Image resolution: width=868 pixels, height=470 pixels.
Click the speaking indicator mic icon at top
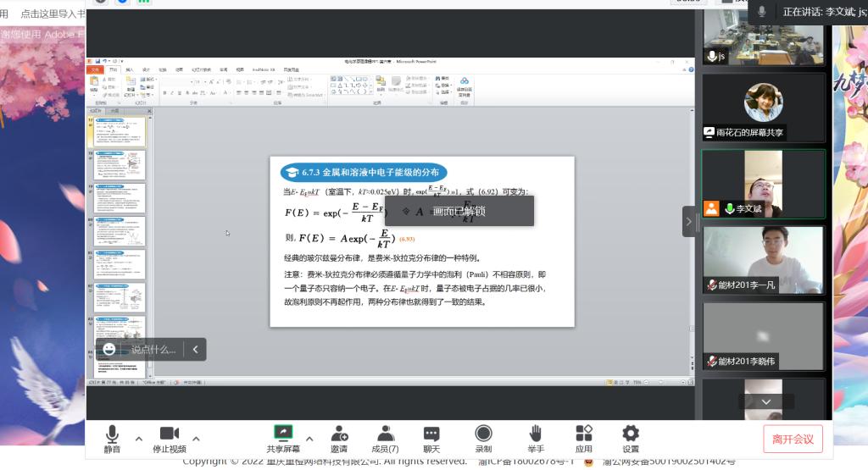[x=762, y=12]
